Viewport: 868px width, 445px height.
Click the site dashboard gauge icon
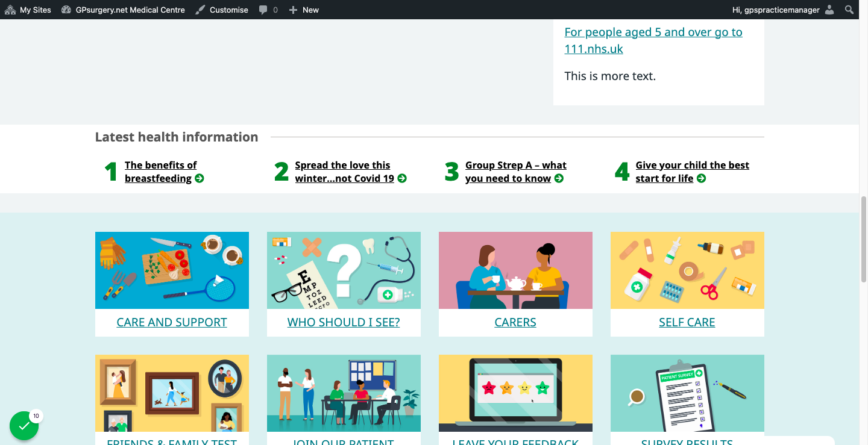66,10
